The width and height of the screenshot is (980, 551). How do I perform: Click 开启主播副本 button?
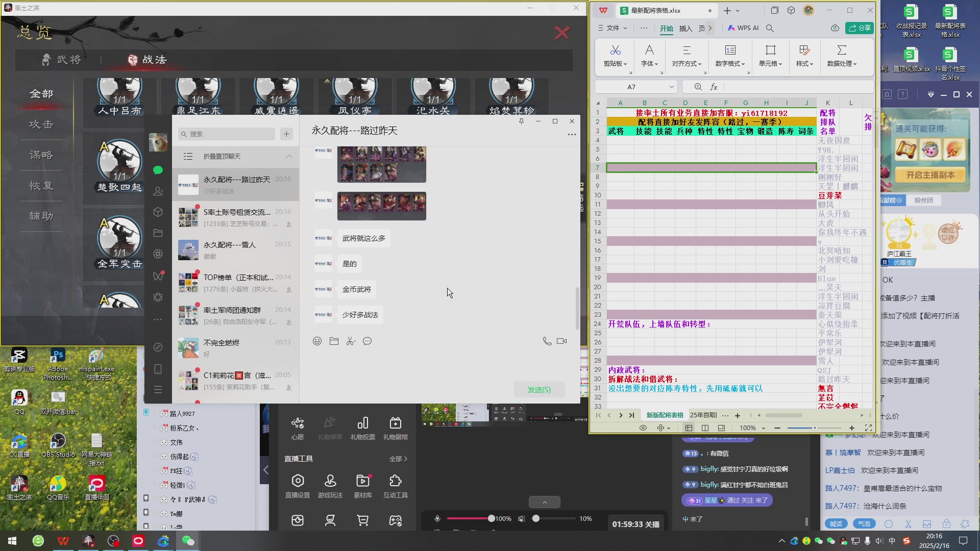pyautogui.click(x=930, y=175)
